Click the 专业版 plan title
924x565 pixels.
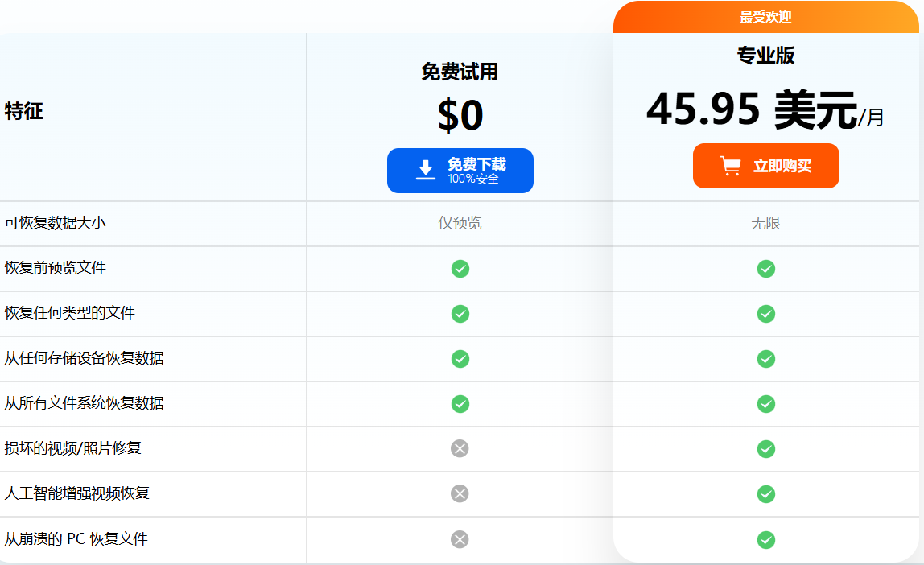coord(765,56)
